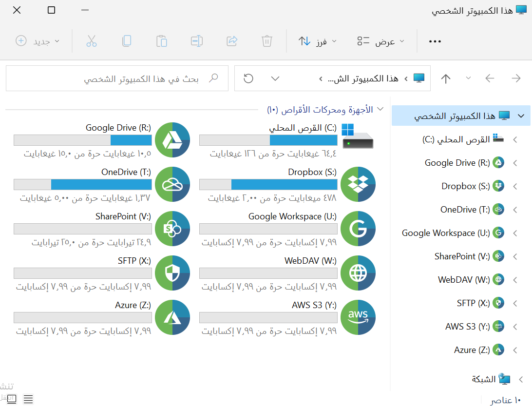Click the refresh icon in address bar
This screenshot has height=408, width=532.
pos(248,78)
